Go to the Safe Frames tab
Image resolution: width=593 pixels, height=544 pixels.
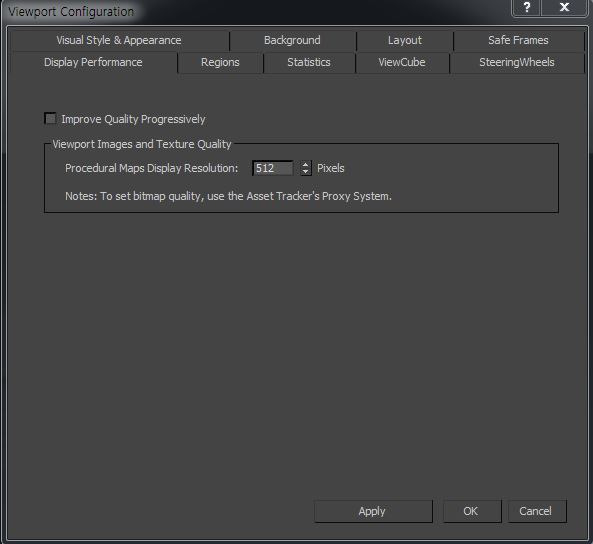[x=518, y=40]
